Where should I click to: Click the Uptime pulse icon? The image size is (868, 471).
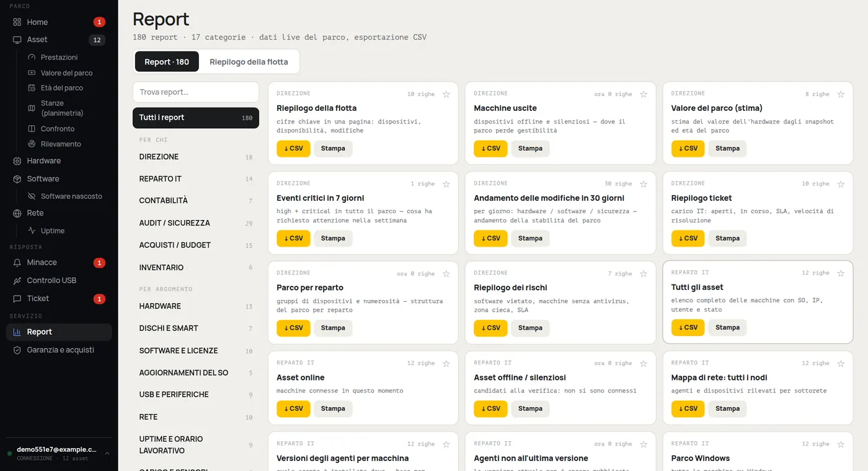pyautogui.click(x=32, y=231)
